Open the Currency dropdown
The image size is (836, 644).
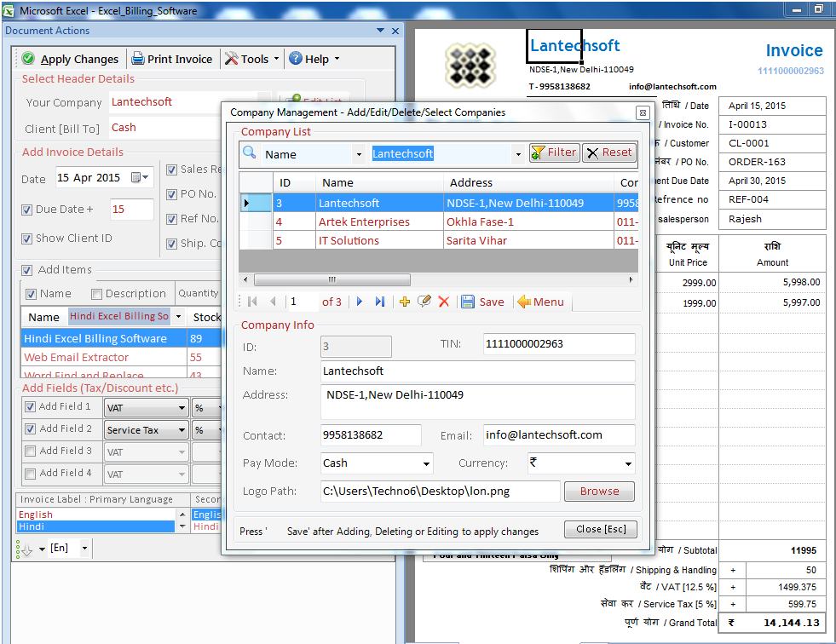point(629,463)
